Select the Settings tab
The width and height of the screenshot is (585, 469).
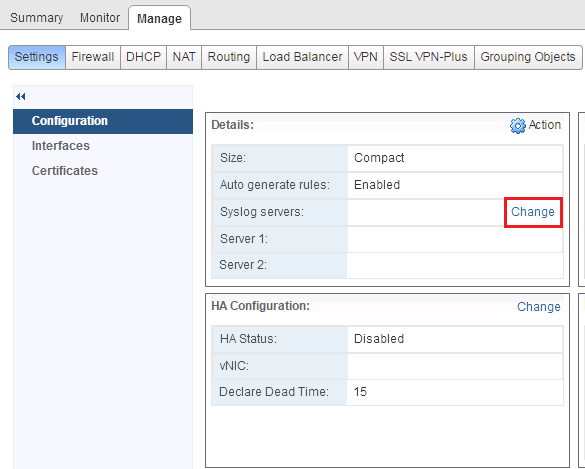(x=37, y=57)
